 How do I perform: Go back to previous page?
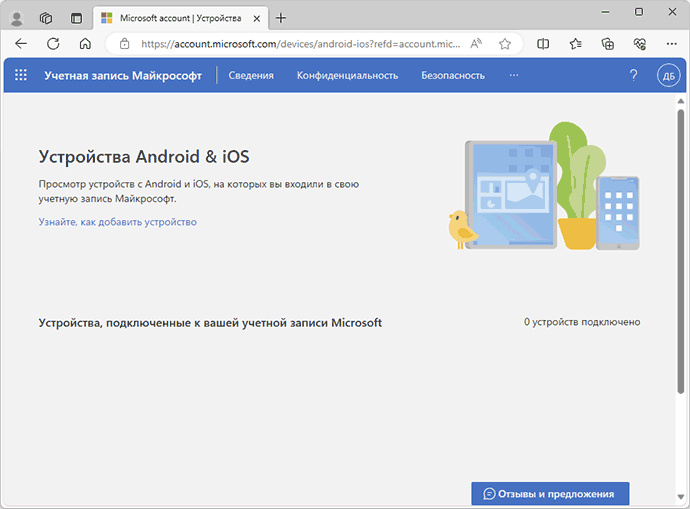coord(21,44)
